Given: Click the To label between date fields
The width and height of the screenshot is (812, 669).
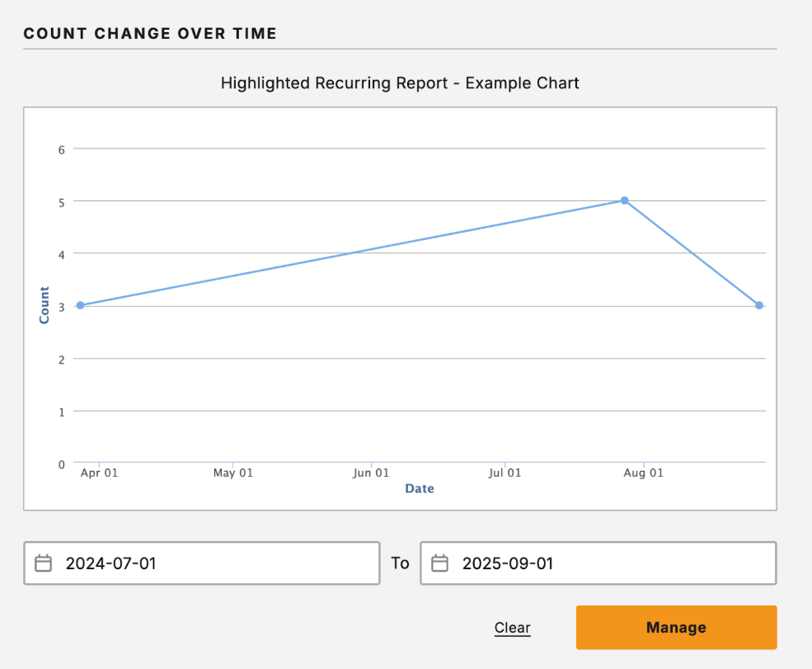Looking at the screenshot, I should [x=400, y=563].
